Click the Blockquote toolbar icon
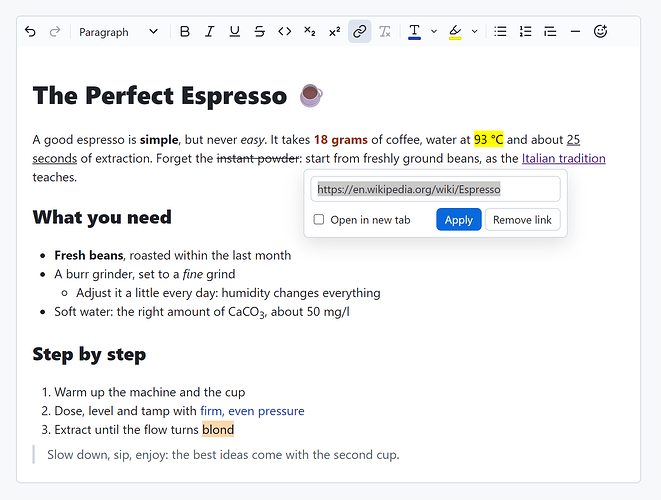The width and height of the screenshot is (661, 500). coord(550,32)
